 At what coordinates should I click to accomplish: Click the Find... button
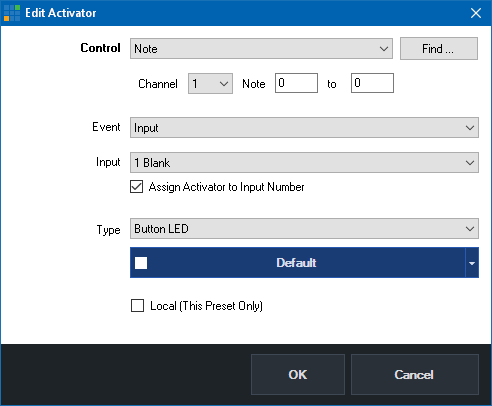tap(439, 49)
